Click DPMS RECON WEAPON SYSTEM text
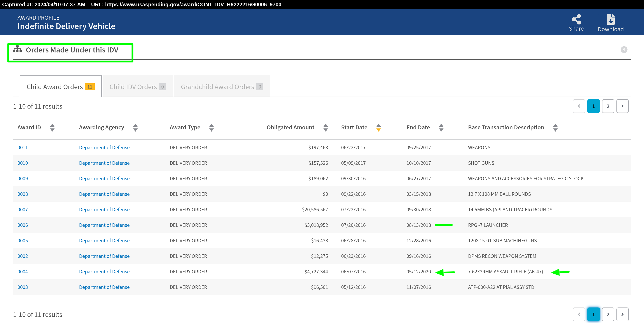This screenshot has height=323, width=644. pyautogui.click(x=502, y=256)
